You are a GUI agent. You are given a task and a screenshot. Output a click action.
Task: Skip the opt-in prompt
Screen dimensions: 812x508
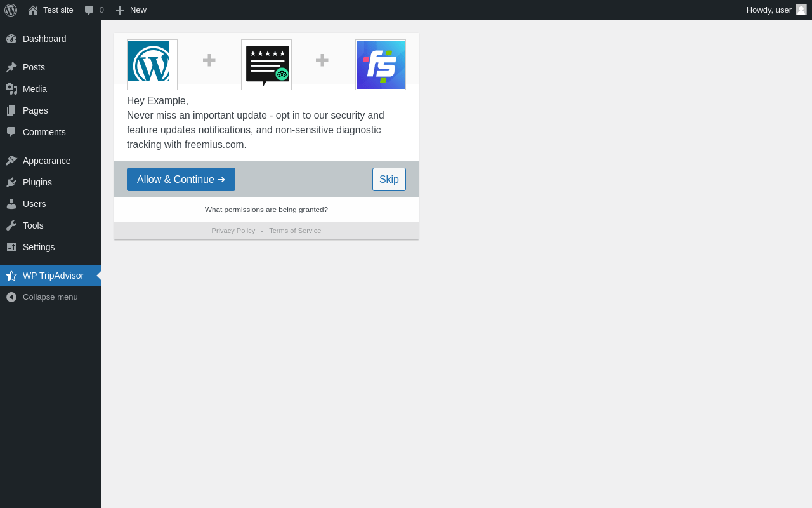pos(389,179)
